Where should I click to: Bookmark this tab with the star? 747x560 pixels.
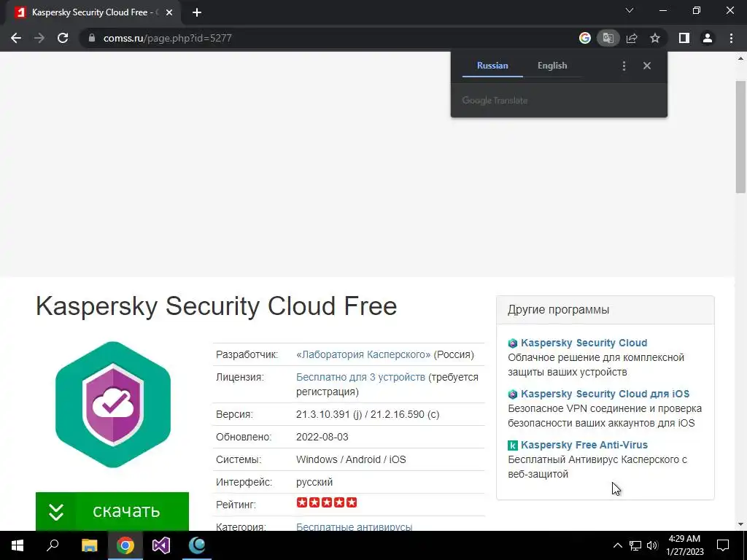655,38
